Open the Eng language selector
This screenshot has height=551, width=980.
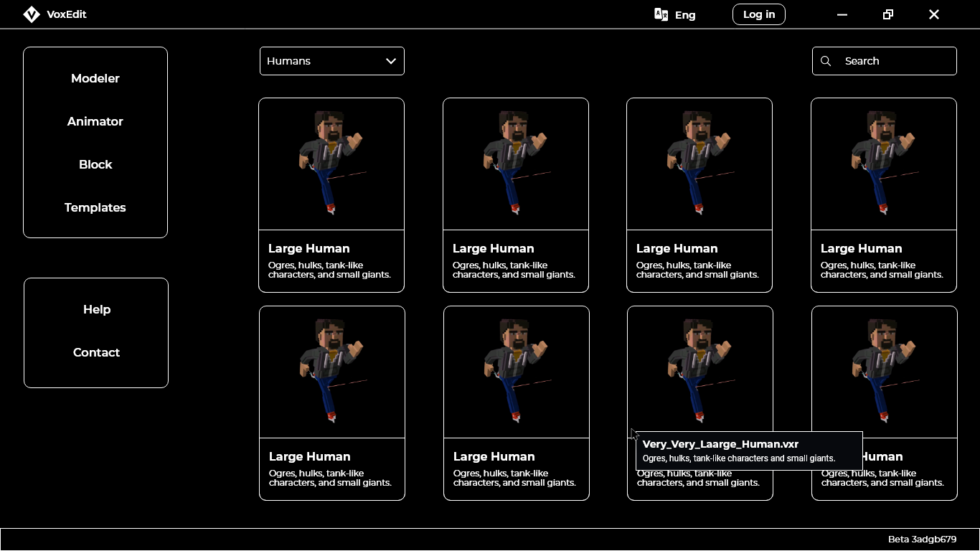[x=684, y=15]
